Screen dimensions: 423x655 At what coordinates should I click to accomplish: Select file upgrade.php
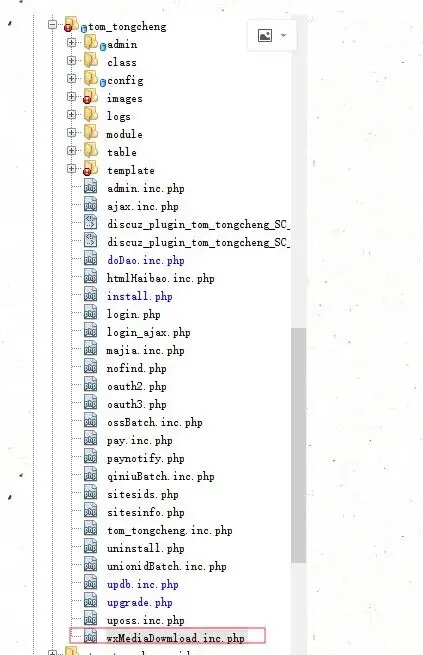pyautogui.click(x=140, y=603)
